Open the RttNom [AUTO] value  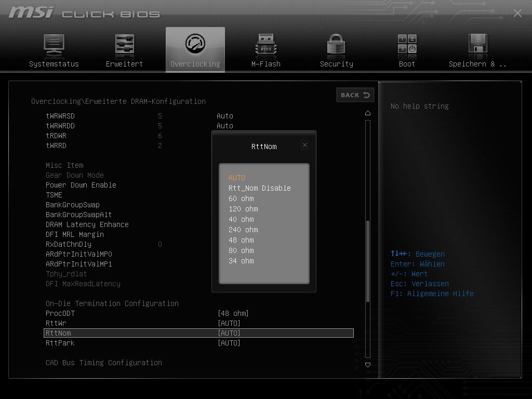[x=229, y=333]
